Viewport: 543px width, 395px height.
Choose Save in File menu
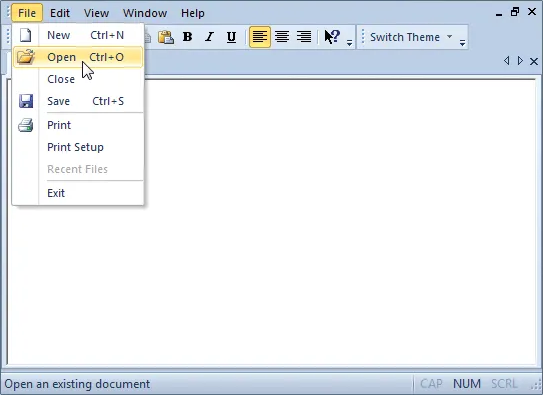pos(78,101)
